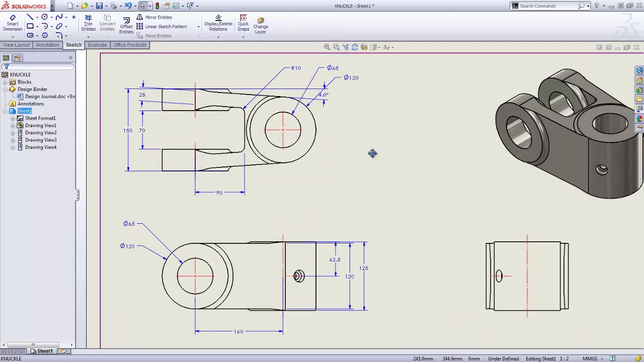Open the Evaluate tab
This screenshot has width=644, height=362.
point(97,45)
